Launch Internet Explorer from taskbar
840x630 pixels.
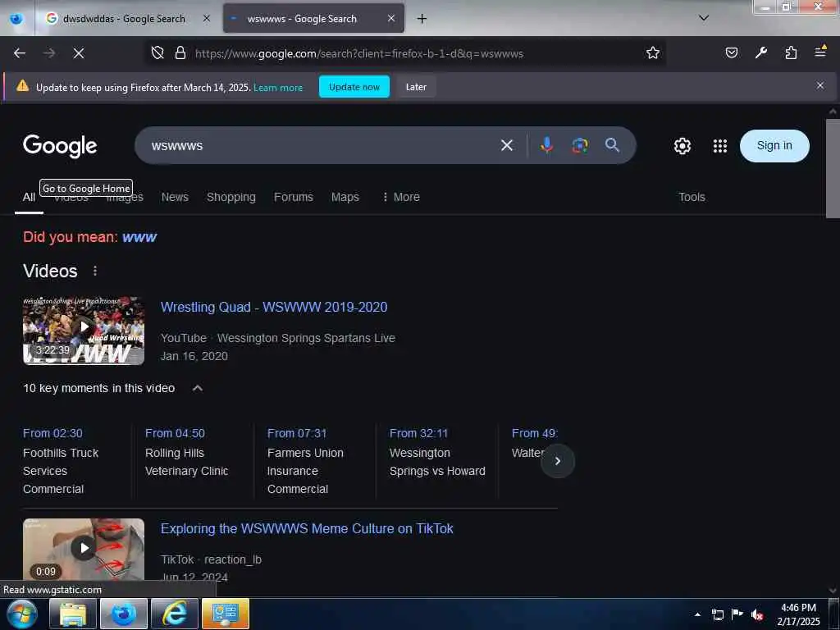point(175,614)
